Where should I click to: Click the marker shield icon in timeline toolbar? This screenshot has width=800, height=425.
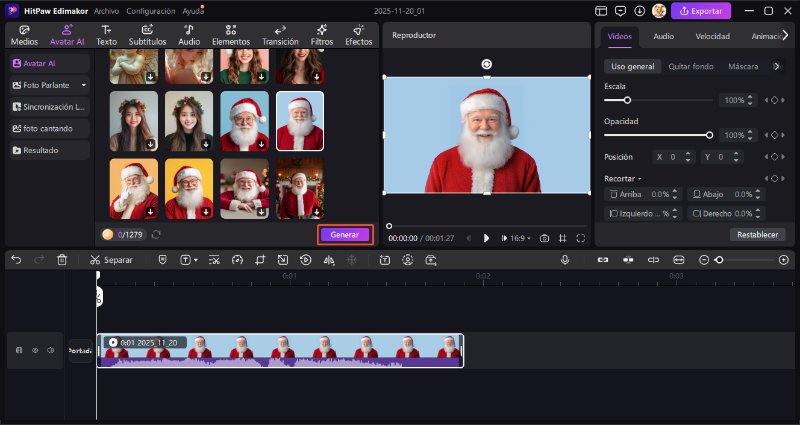click(x=162, y=260)
